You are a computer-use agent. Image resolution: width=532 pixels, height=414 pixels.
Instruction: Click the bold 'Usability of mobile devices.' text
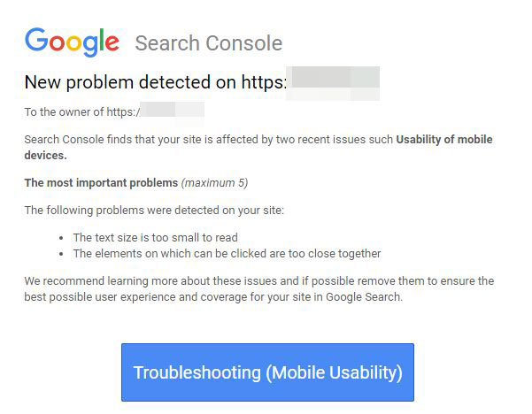point(443,140)
